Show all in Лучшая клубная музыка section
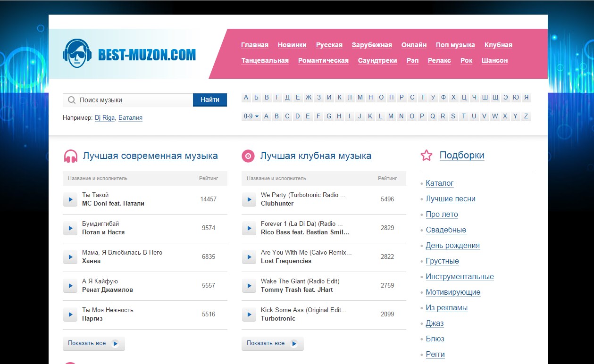594x364 pixels. click(273, 343)
